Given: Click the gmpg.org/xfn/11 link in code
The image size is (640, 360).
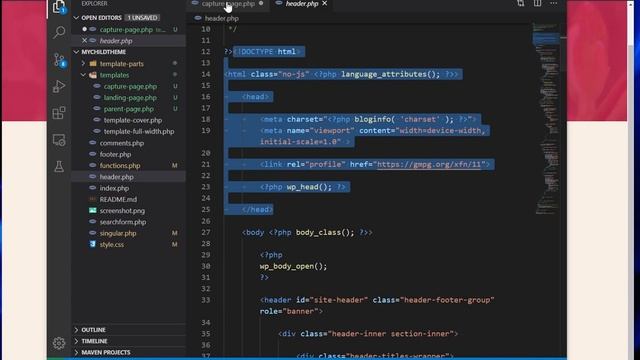Looking at the screenshot, I should [429, 164].
